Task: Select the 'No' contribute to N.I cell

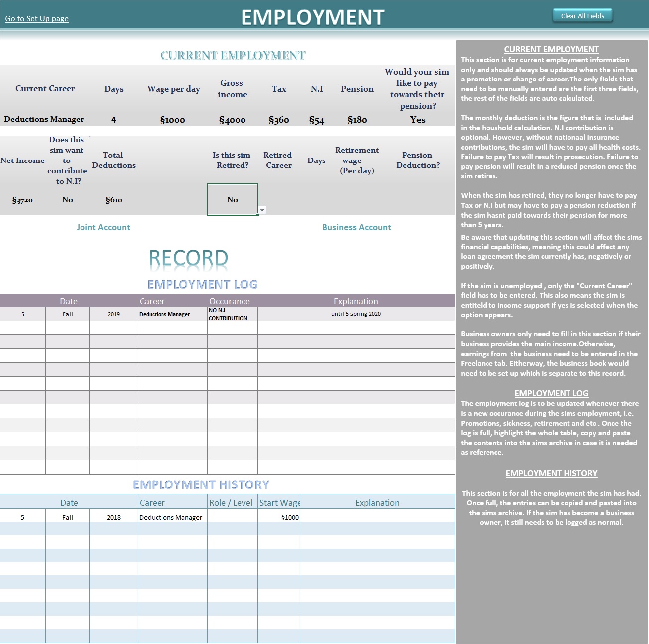Action: 68,199
